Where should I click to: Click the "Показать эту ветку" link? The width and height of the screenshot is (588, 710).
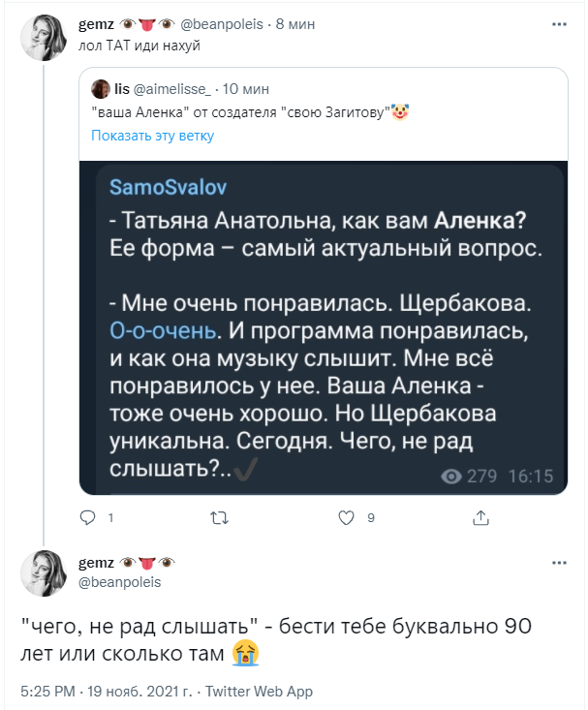coord(152,136)
